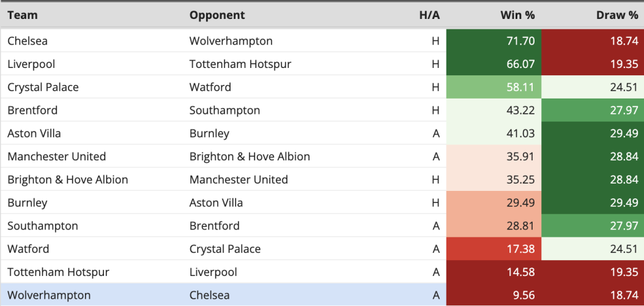Click the 9.56 win percentage cell
Screen dimensions: 644x306
[494, 295]
